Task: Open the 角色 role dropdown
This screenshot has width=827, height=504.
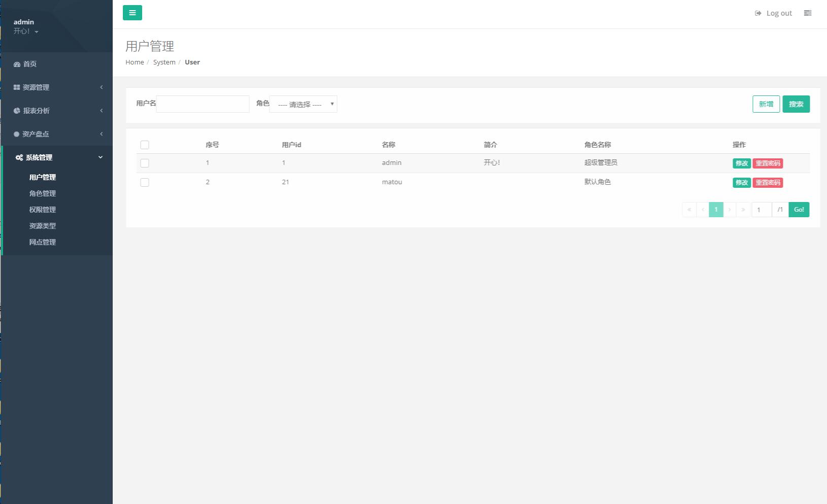Action: 303,104
